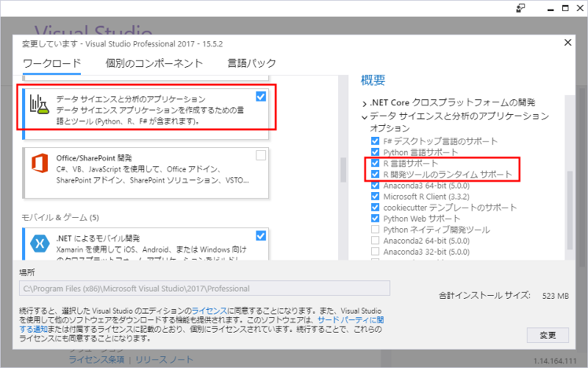The width and height of the screenshot is (588, 368).
Task: Select the data science workload title text
Action: pos(131,99)
